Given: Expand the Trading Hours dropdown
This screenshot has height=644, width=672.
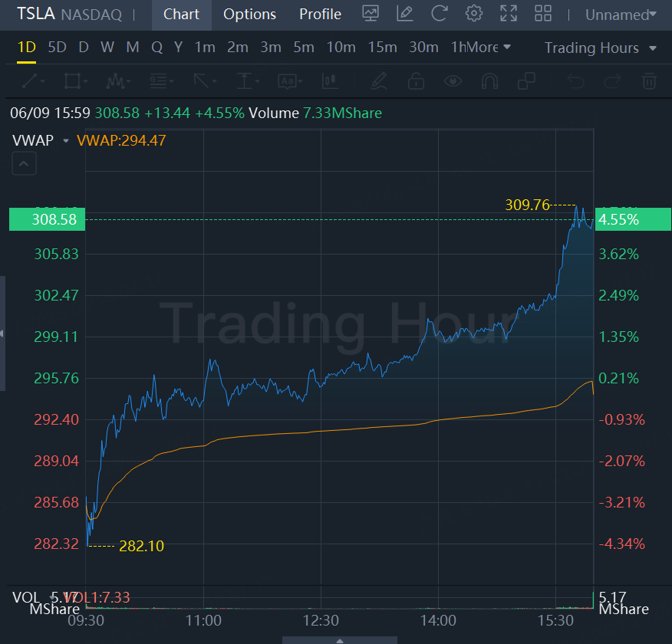Looking at the screenshot, I should (600, 48).
